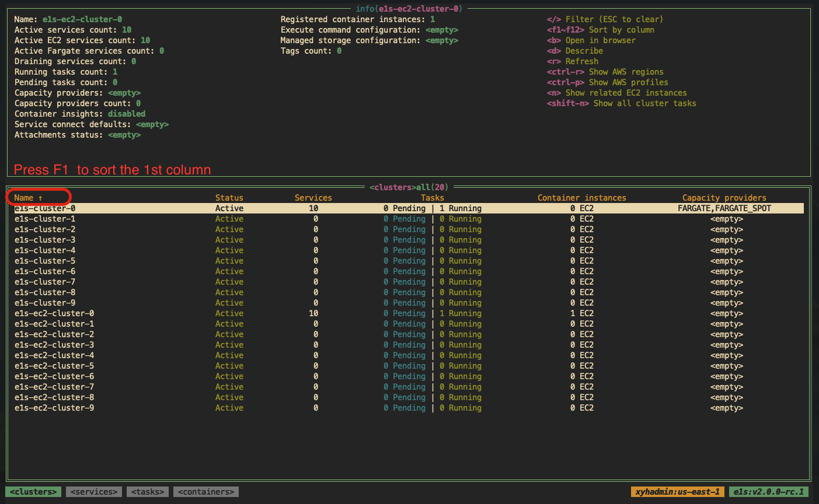Open the tasks tab
The height and width of the screenshot is (504, 819).
coord(148,492)
